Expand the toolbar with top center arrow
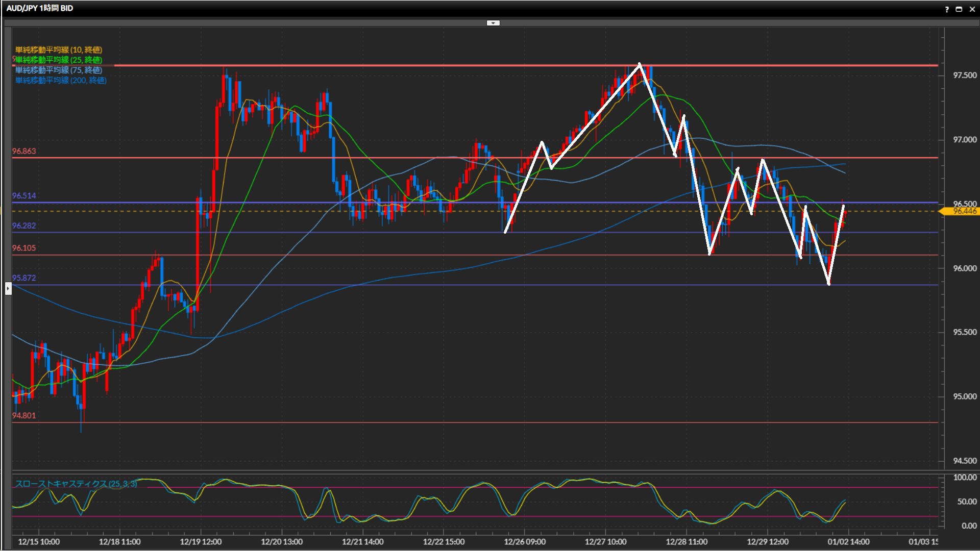The image size is (980, 551). point(493,23)
